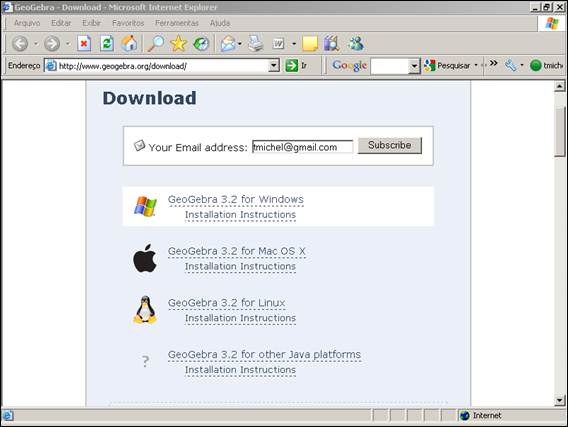Open GeoGebra 3.2 for Mac OS X link
Image resolution: width=568 pixels, height=427 pixels.
pos(237,251)
